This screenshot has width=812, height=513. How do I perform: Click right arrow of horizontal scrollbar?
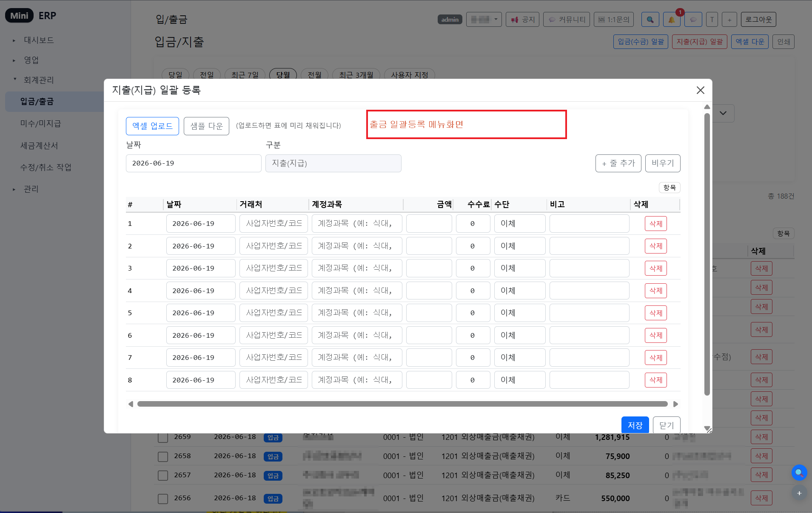tap(675, 404)
